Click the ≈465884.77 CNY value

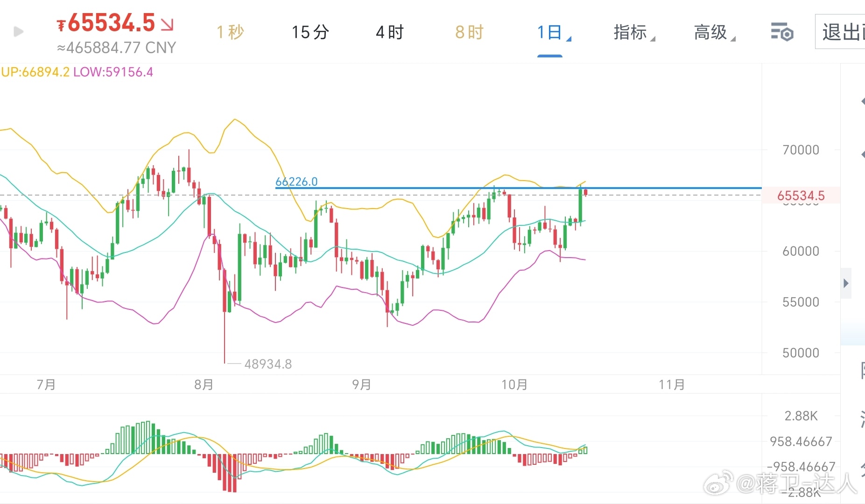pos(116,48)
